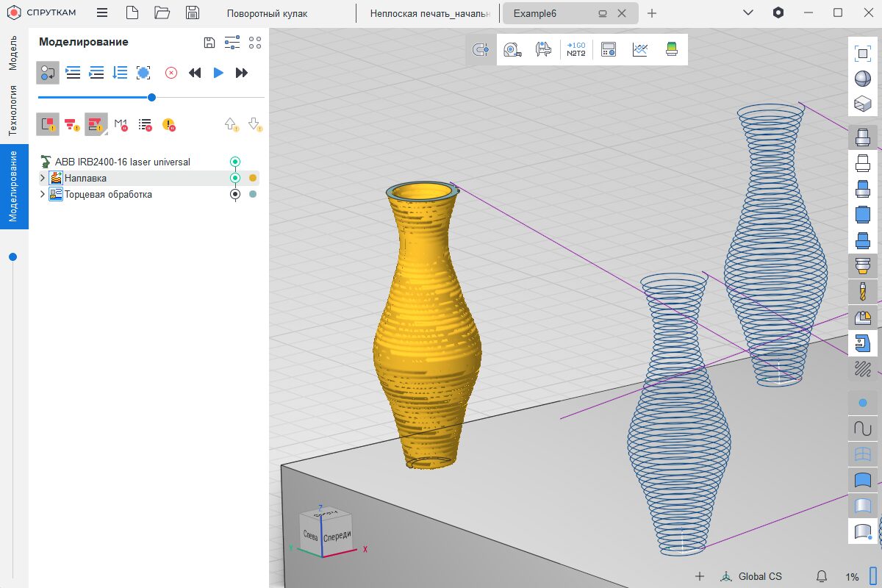Expand the Наплавка tree node
The image size is (882, 588).
(x=42, y=178)
